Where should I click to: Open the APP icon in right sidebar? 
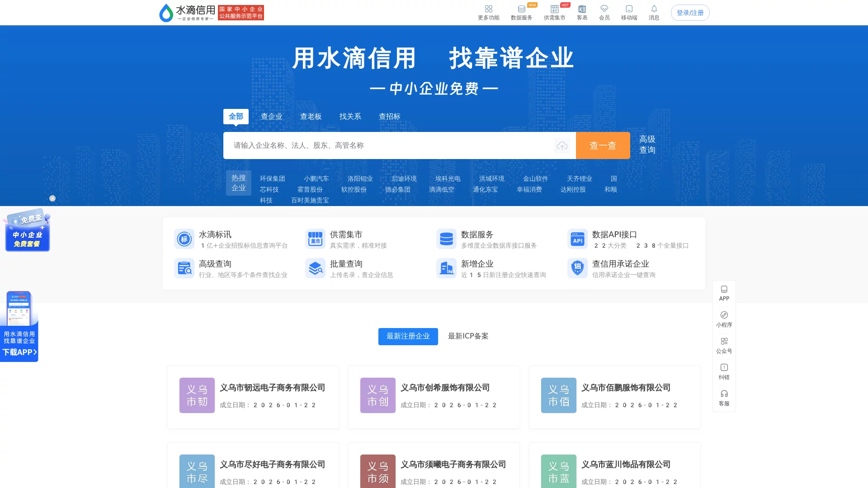(x=724, y=293)
